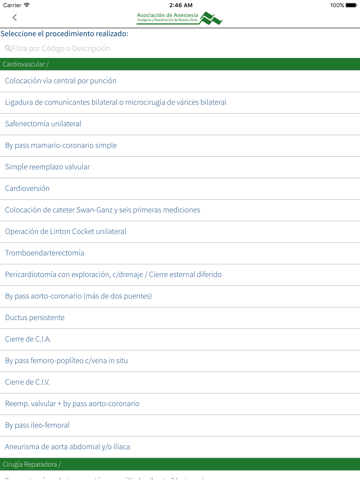Select Colocación vía central por punción

[180, 81]
